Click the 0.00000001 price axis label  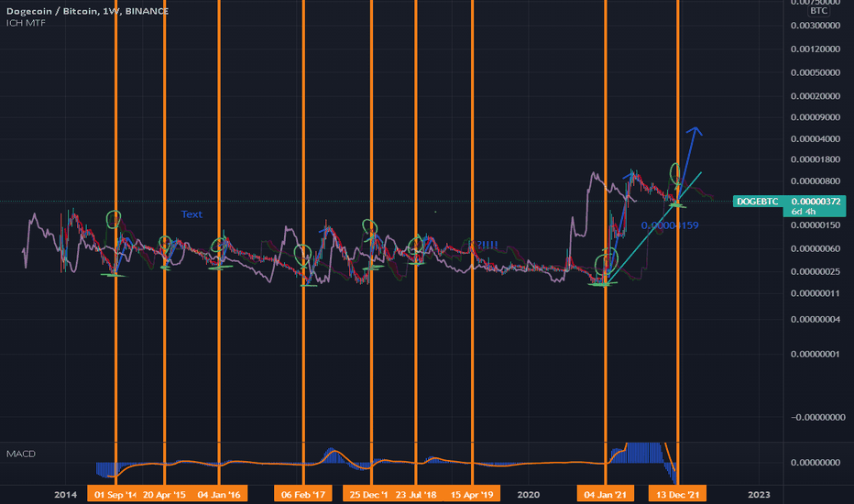pyautogui.click(x=816, y=354)
